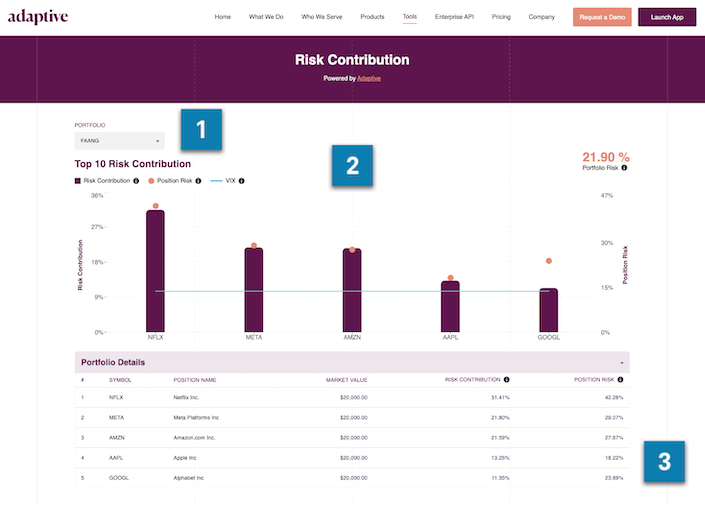
Task: Click the 21.90 % portfolio risk value
Action: [x=606, y=157]
